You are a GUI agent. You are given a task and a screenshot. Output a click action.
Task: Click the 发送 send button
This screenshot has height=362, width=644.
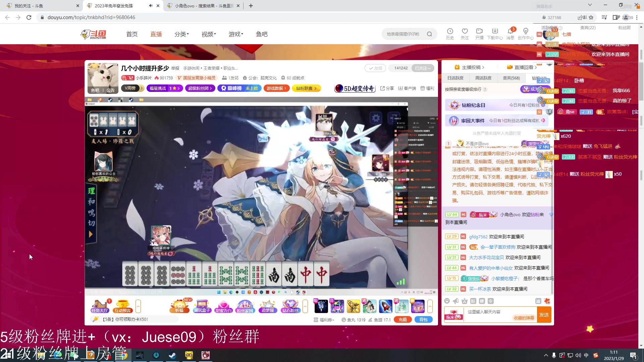(x=544, y=315)
